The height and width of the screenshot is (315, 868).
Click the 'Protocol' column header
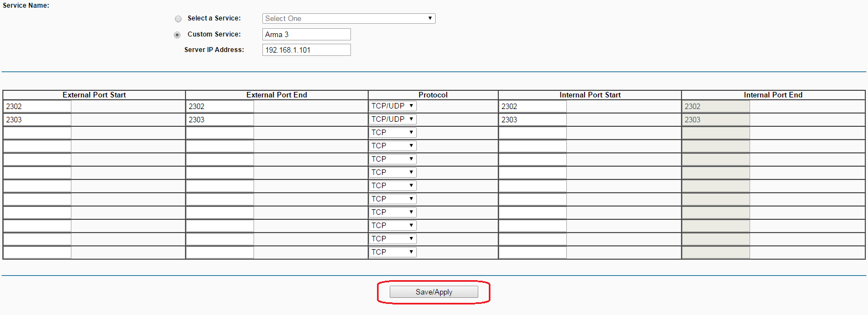point(433,95)
